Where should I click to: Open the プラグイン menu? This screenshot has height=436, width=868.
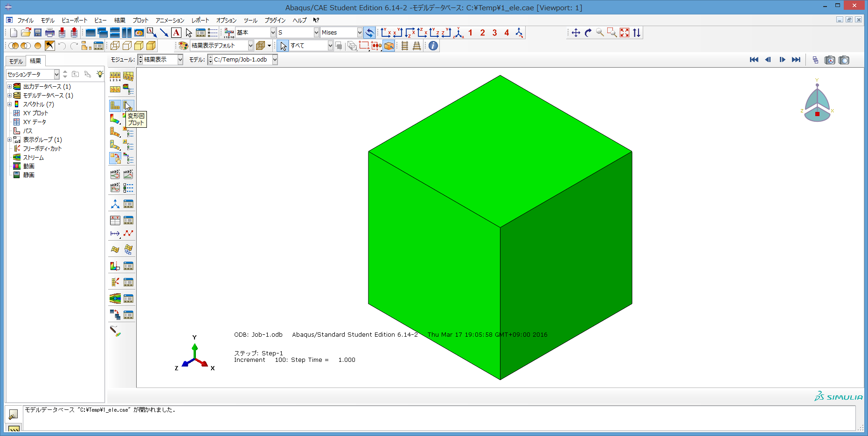click(275, 20)
